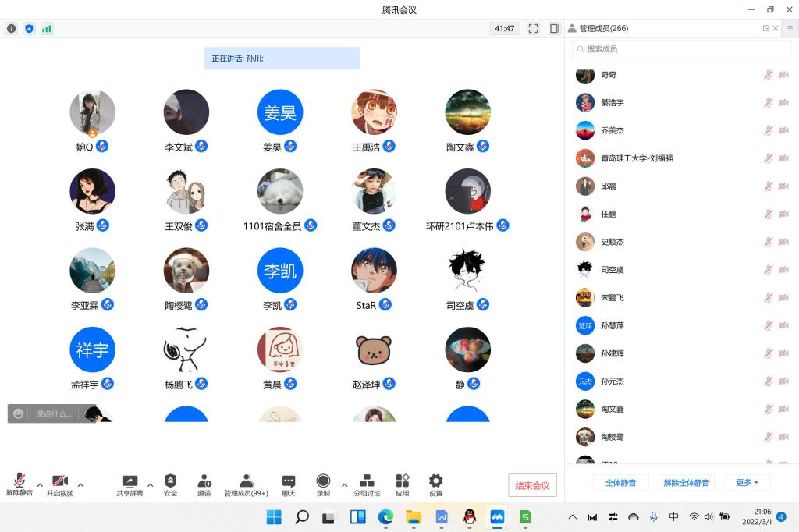Screen dimensions: 799x532
Task: Open the Share Screen (共享屏幕) tool
Action: click(x=130, y=481)
